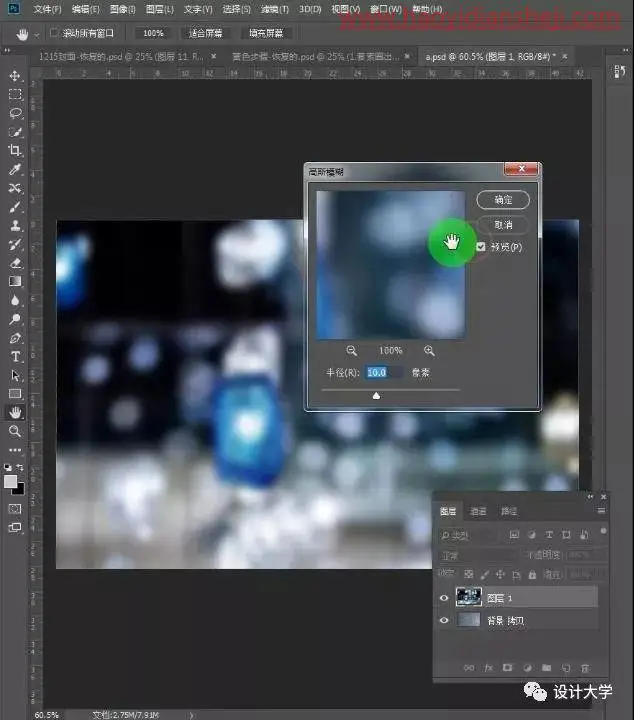Expand the toolbox double arrow

pyautogui.click(x=7, y=50)
